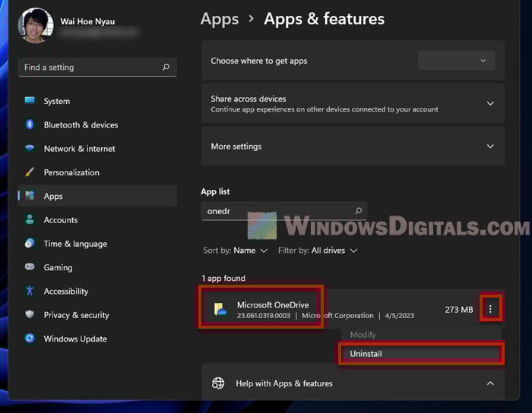
Task: Click the Microsoft OneDrive app icon
Action: pyautogui.click(x=220, y=310)
